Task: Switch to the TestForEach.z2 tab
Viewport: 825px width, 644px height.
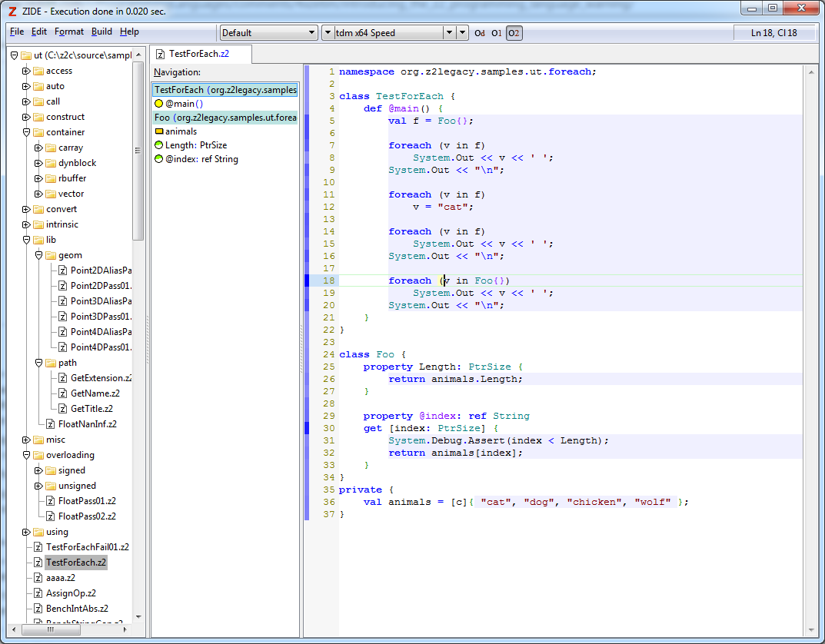Action: point(200,54)
